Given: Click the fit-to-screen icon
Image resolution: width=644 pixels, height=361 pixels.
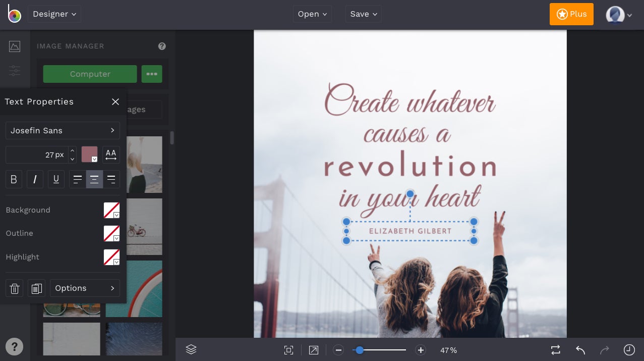Looking at the screenshot, I should [288, 350].
